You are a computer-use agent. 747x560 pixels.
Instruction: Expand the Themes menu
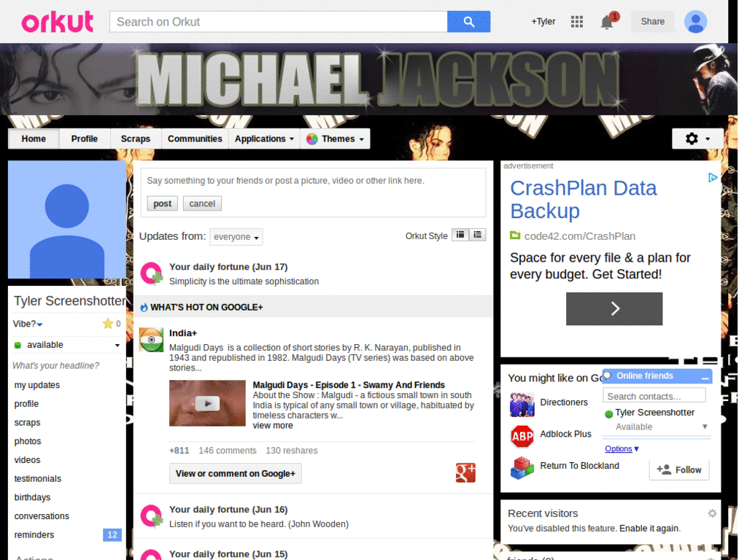pos(336,139)
